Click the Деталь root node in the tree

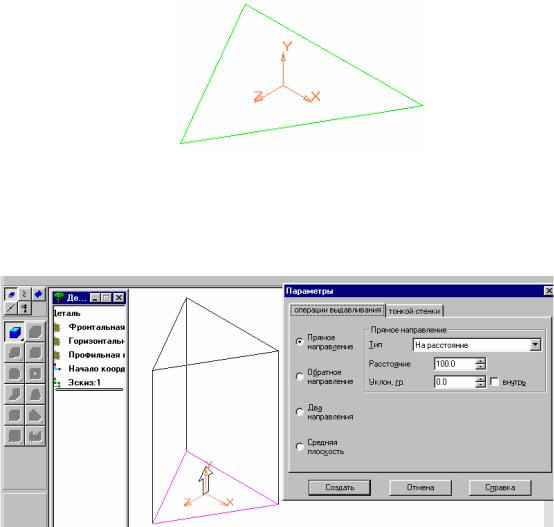[x=67, y=313]
